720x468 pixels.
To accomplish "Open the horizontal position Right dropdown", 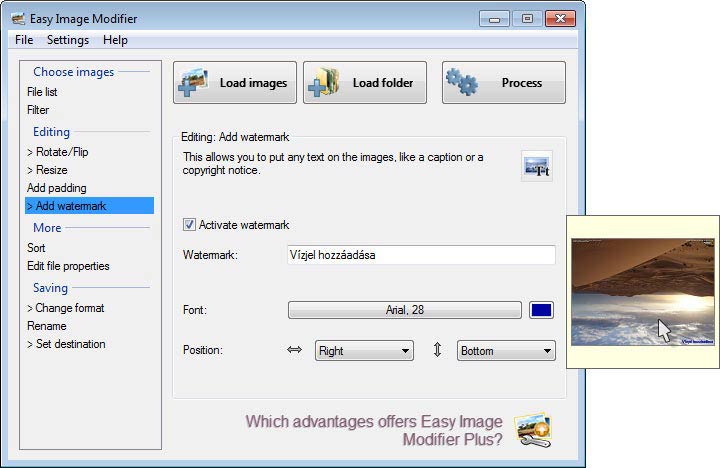I will [364, 351].
